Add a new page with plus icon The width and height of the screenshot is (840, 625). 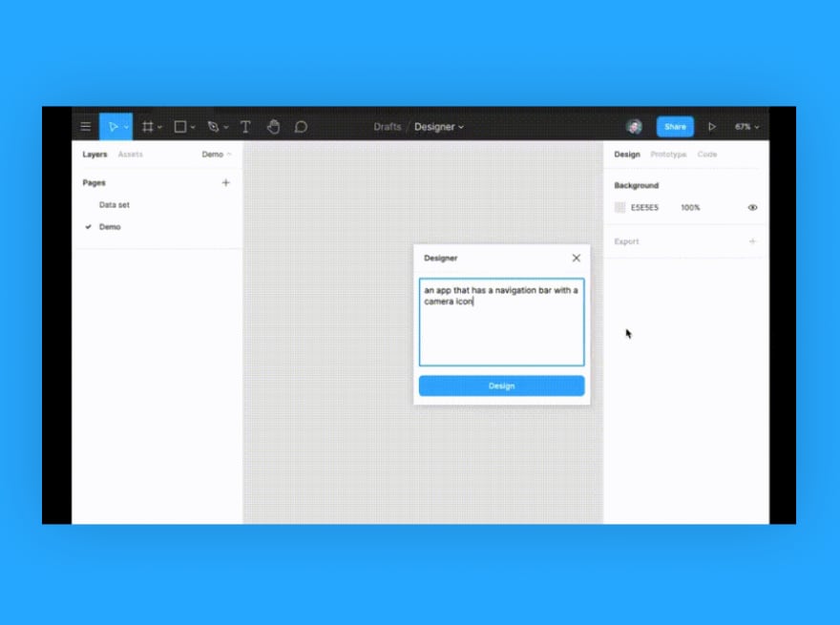[225, 182]
